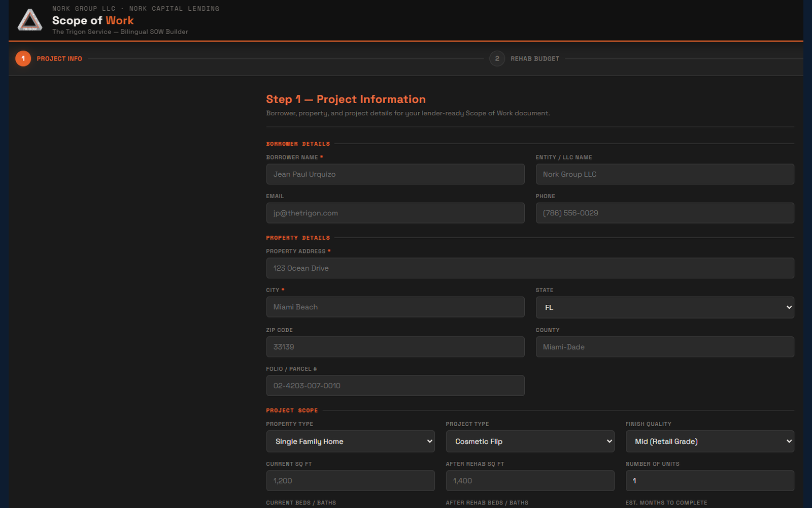
Task: Open the State dropdown
Action: 665,308
